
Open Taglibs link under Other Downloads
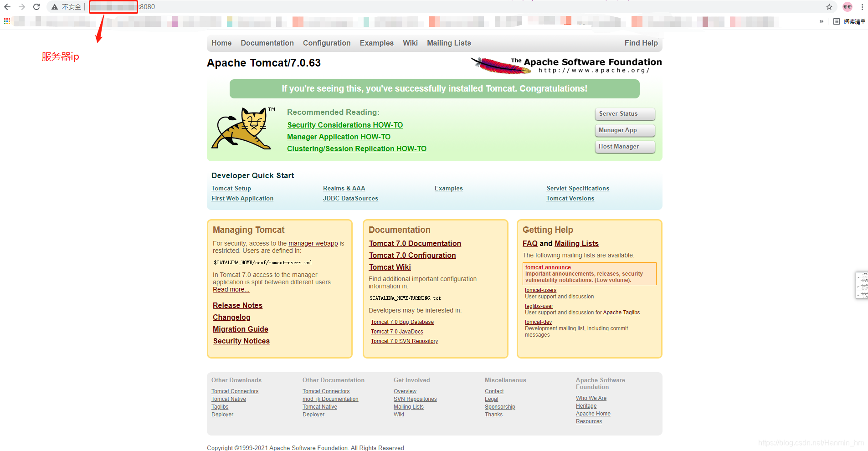pyautogui.click(x=220, y=407)
